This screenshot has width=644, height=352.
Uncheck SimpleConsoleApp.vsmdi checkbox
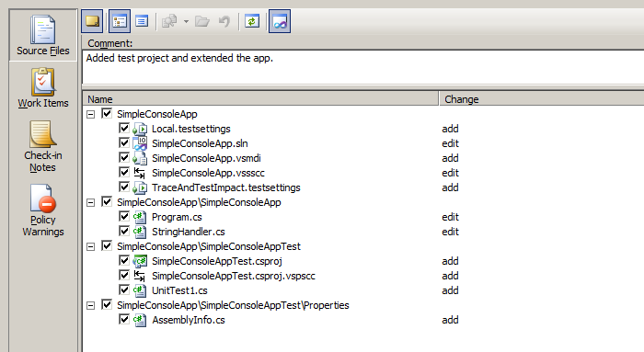pos(124,157)
